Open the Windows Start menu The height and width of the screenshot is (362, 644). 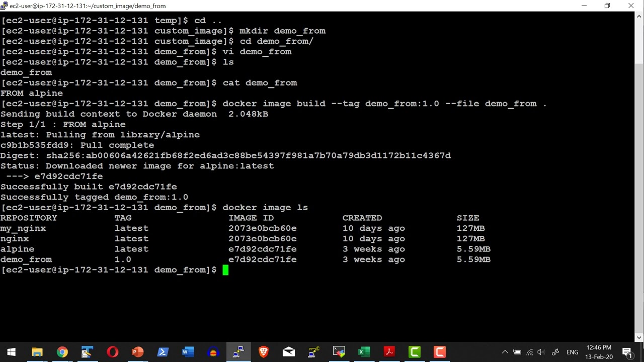tap(11, 352)
